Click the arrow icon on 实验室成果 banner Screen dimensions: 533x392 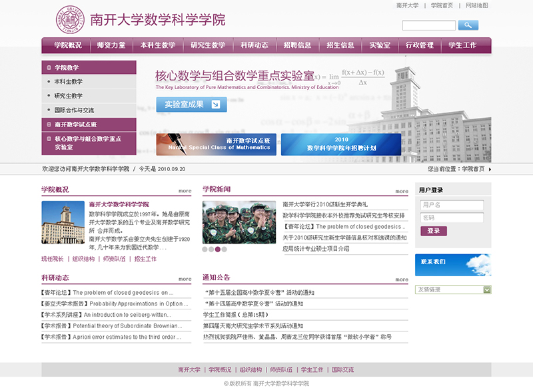tap(215, 104)
